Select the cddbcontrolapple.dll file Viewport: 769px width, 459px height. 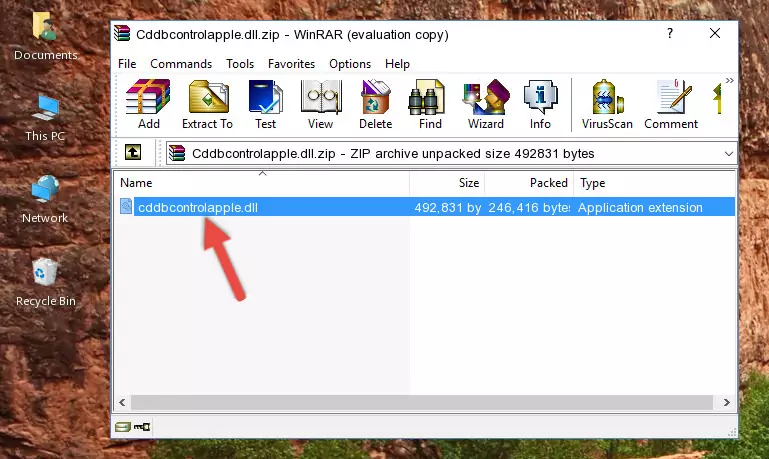(198, 207)
